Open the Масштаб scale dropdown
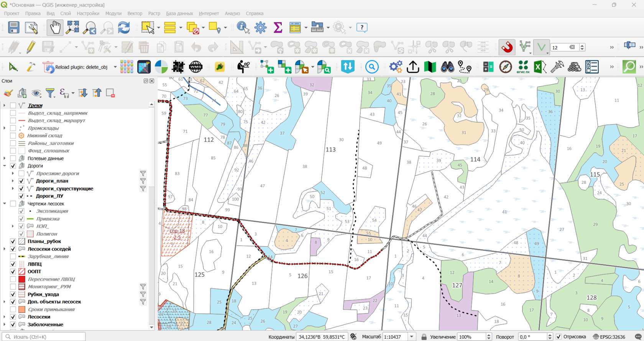644x341 pixels. coord(412,337)
